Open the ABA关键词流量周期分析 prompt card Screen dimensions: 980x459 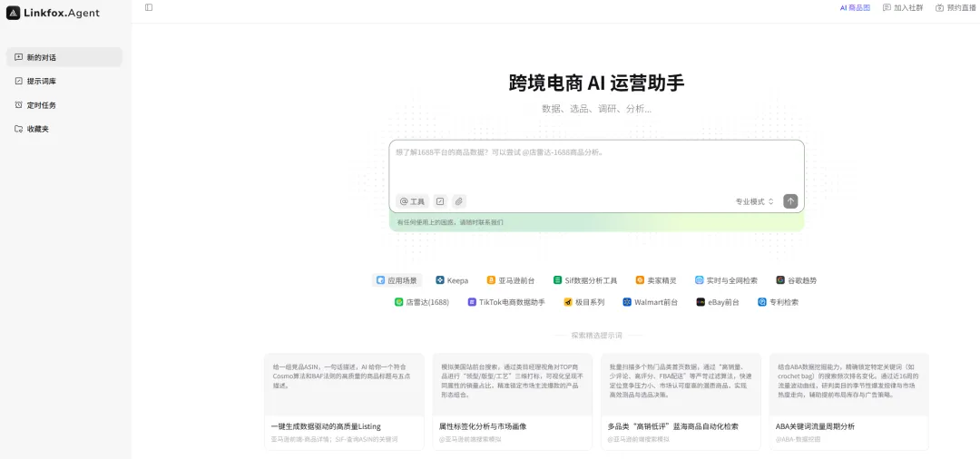click(849, 402)
